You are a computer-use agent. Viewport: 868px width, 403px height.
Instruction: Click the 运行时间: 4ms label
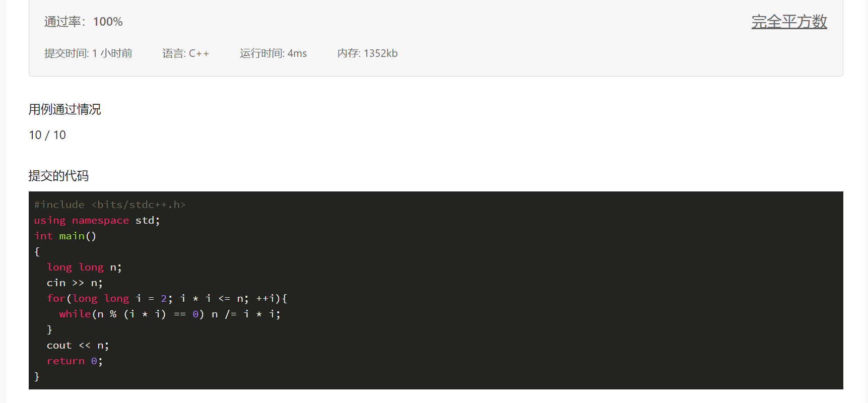click(273, 53)
